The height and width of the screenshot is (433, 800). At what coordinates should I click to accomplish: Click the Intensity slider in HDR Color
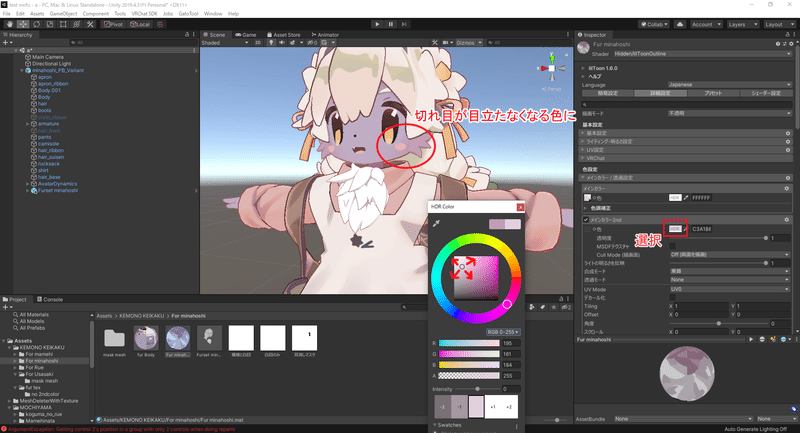[x=478, y=389]
